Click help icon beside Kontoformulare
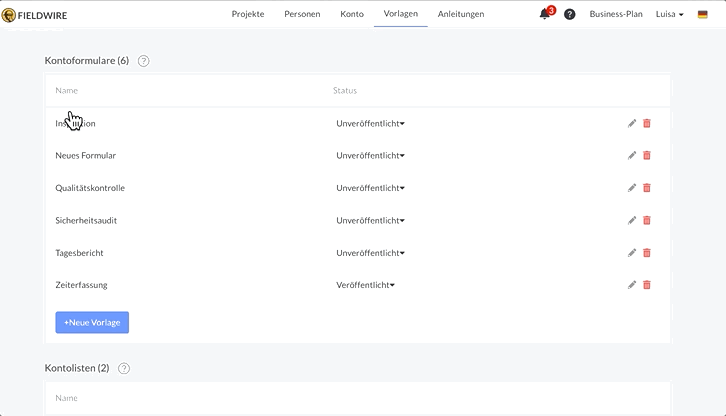The height and width of the screenshot is (416, 726). point(144,61)
